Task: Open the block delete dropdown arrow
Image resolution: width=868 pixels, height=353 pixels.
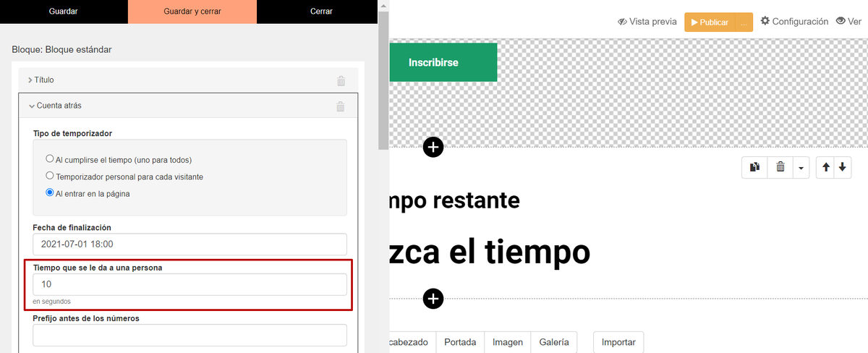Action: coord(801,167)
